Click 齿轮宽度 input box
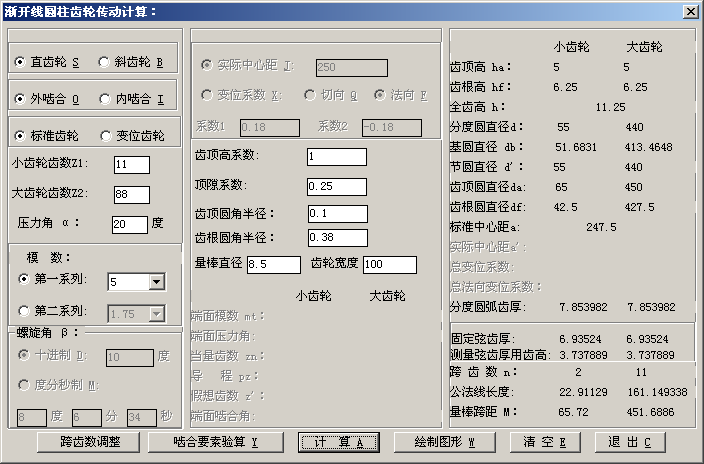Viewport: 704px width, 464px height. 390,265
